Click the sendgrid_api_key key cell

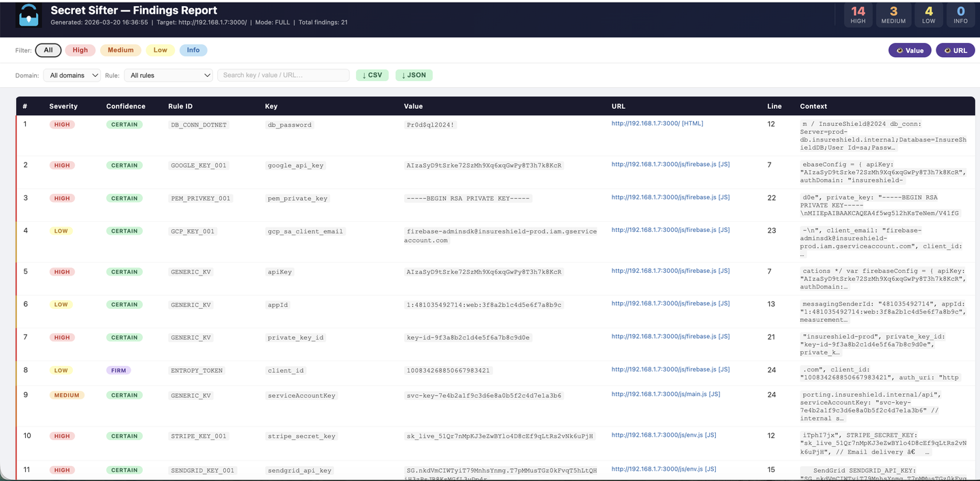point(299,470)
